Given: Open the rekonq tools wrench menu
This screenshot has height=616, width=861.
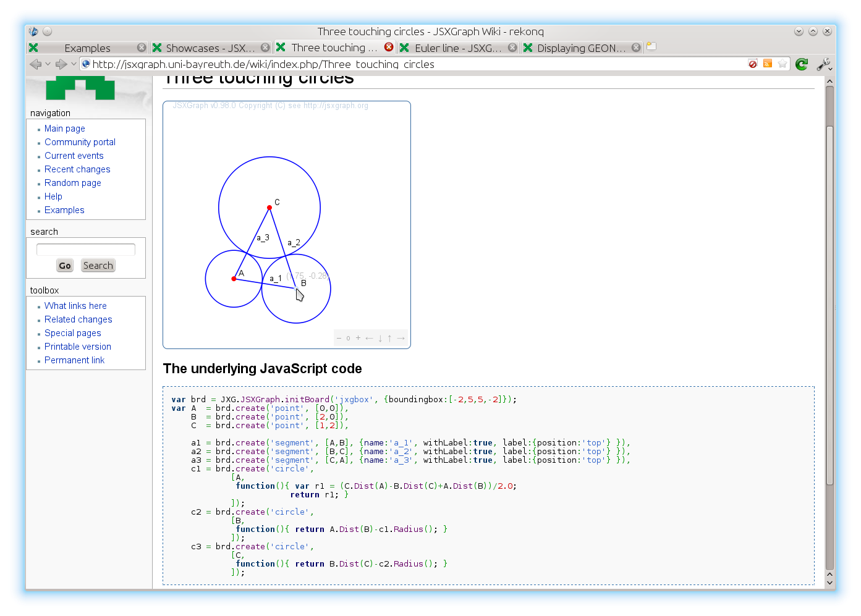Looking at the screenshot, I should (x=824, y=64).
